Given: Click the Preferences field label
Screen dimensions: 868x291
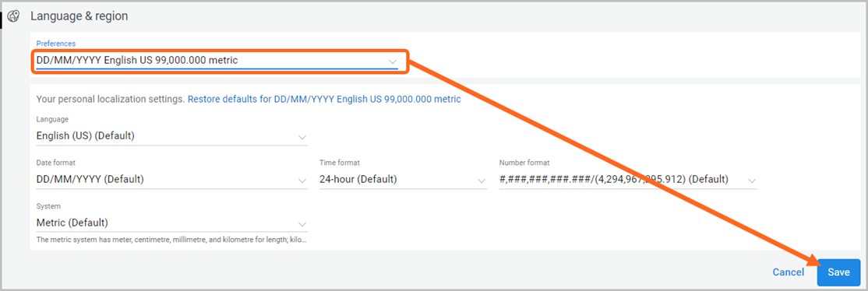Looking at the screenshot, I should point(56,43).
